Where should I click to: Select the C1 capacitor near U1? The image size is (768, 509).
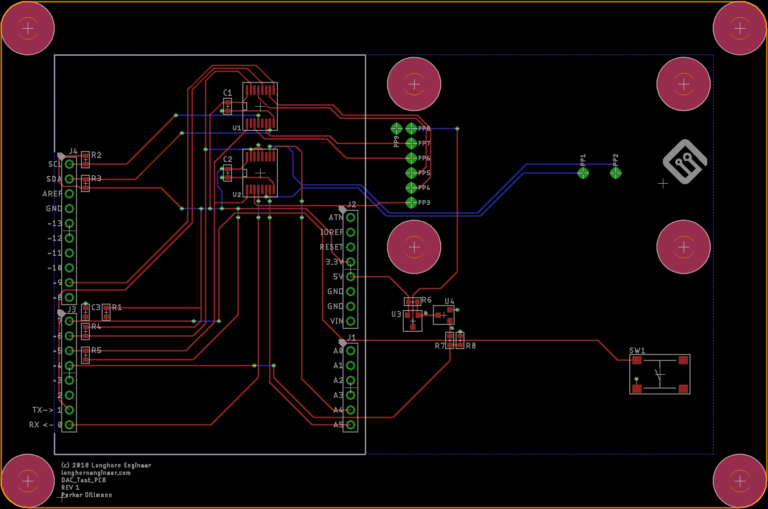[x=228, y=105]
